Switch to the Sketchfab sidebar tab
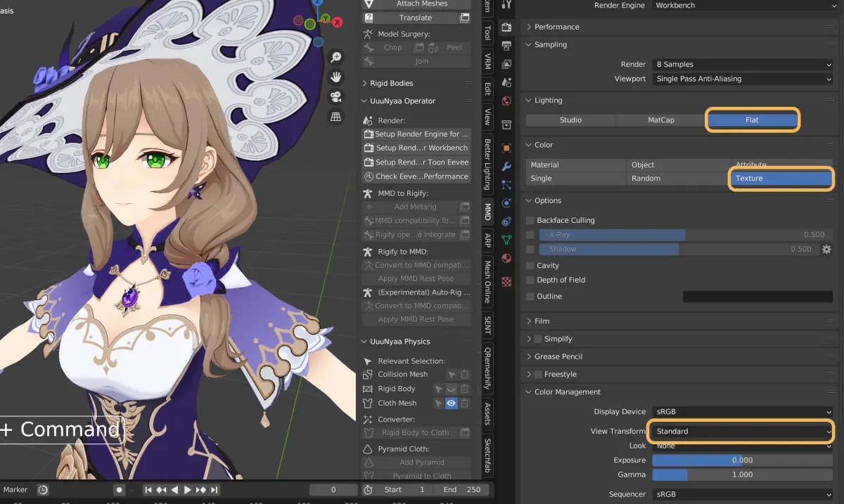This screenshot has height=504, width=844. tap(487, 455)
